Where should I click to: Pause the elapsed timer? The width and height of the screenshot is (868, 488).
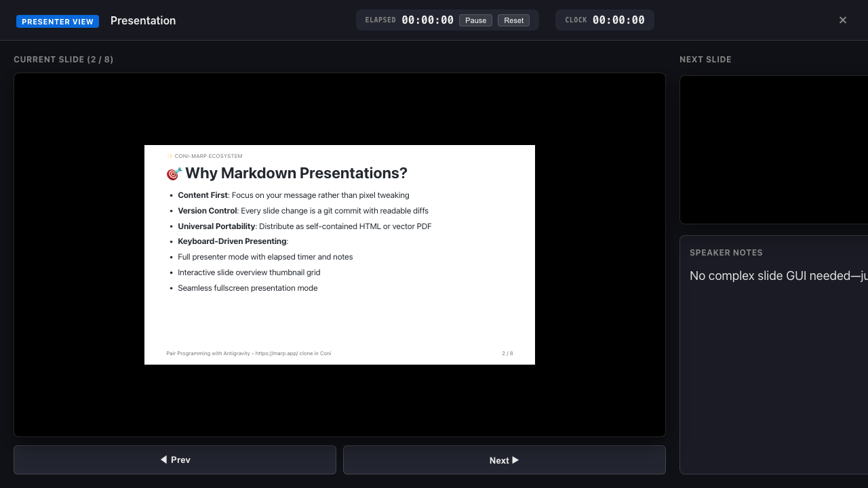tap(475, 20)
